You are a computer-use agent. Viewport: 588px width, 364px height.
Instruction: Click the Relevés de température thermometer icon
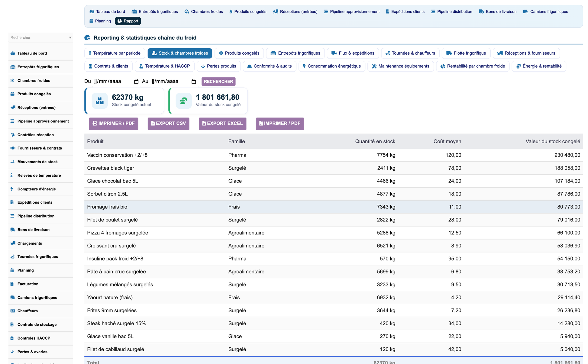click(x=12, y=175)
